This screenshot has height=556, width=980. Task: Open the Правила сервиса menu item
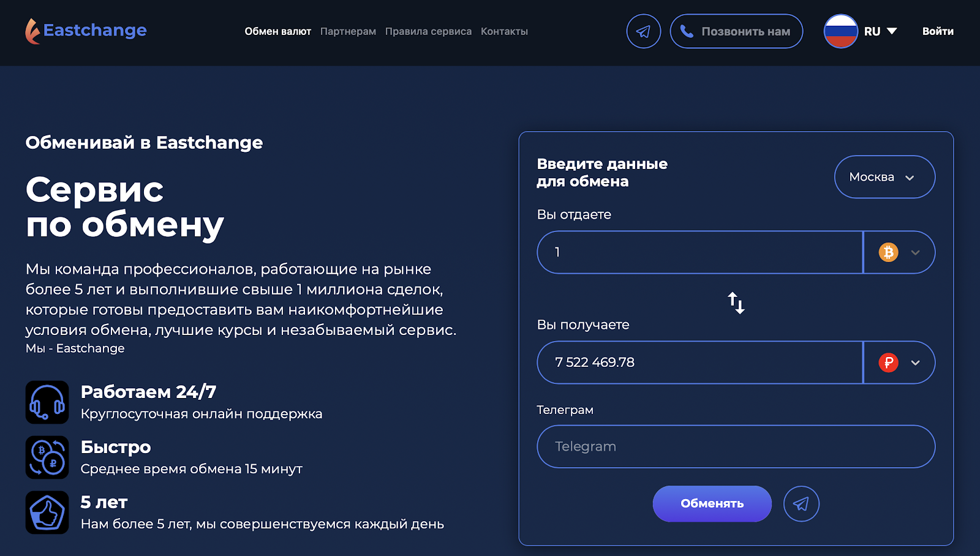coord(428,31)
